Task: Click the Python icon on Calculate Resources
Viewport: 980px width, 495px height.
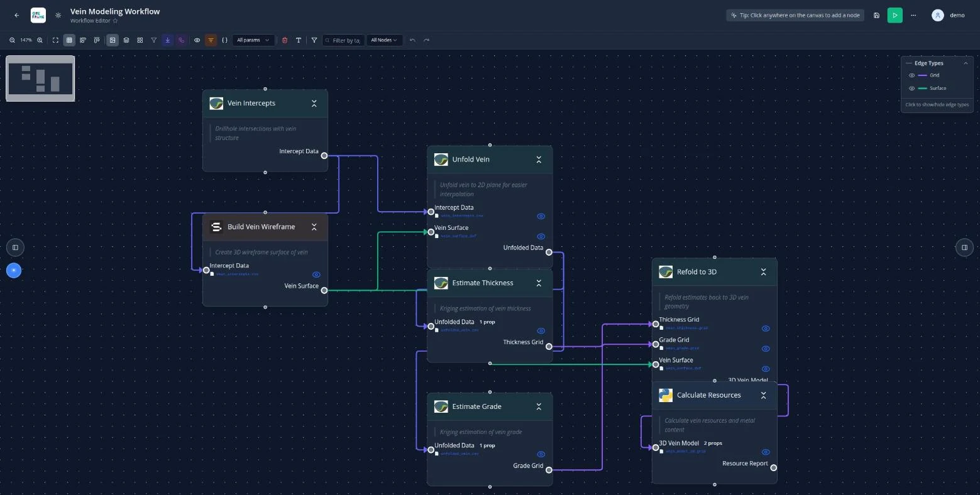Action: (666, 395)
